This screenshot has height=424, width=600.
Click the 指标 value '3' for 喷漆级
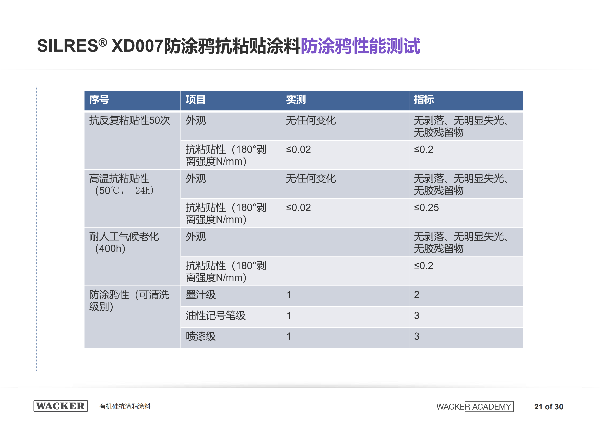pyautogui.click(x=417, y=336)
